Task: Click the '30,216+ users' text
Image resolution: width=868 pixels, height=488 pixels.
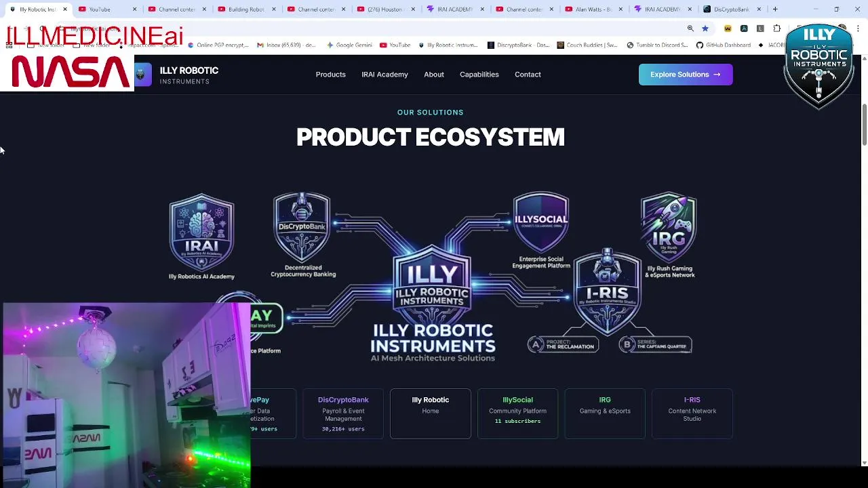Action: pos(343,429)
